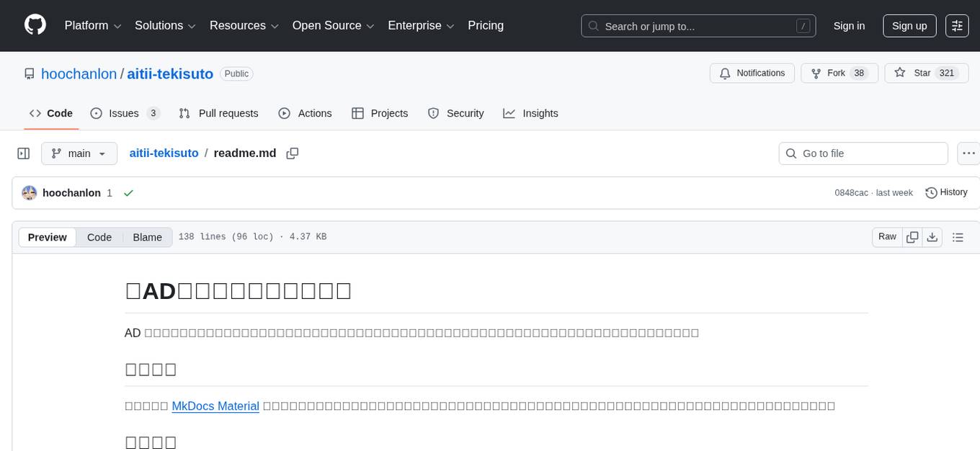Open the appearance settings icon in header
980x451 pixels.
click(957, 26)
